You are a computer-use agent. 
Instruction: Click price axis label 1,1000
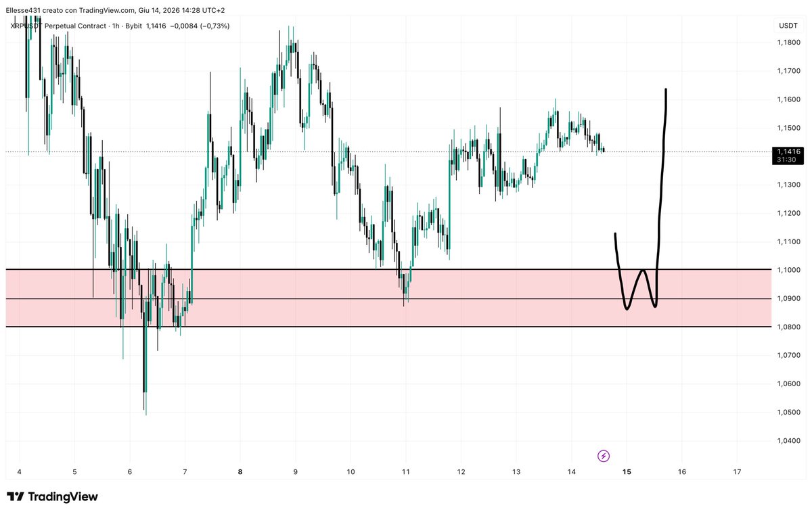pos(788,270)
